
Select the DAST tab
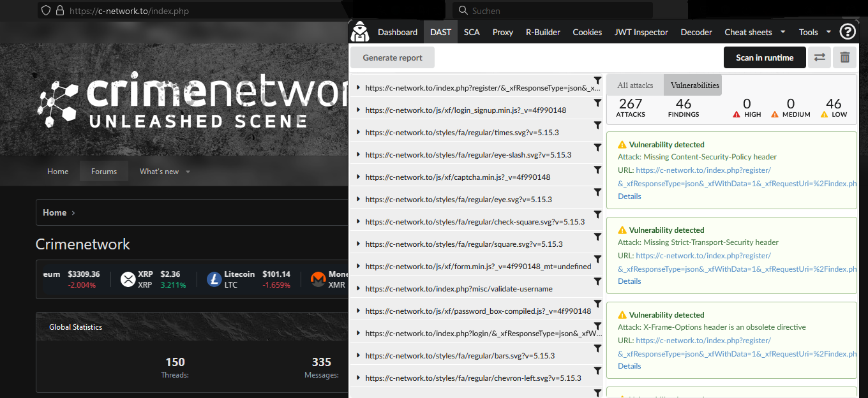(440, 32)
